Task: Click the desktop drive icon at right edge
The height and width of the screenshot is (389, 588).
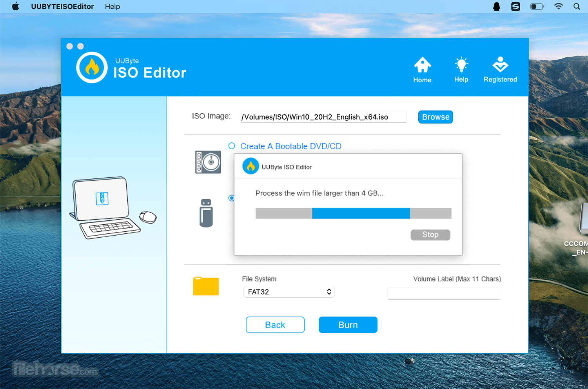Action: (584, 218)
